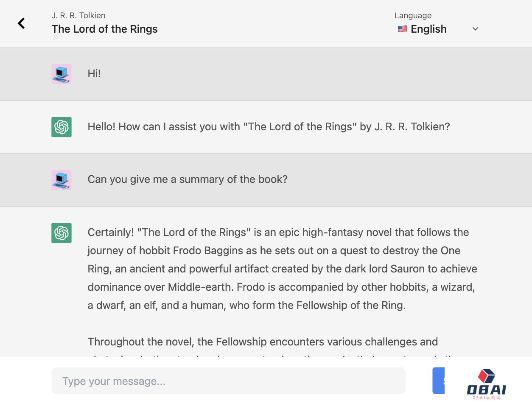
Task: Click the Language label above the selector
Action: (413, 15)
